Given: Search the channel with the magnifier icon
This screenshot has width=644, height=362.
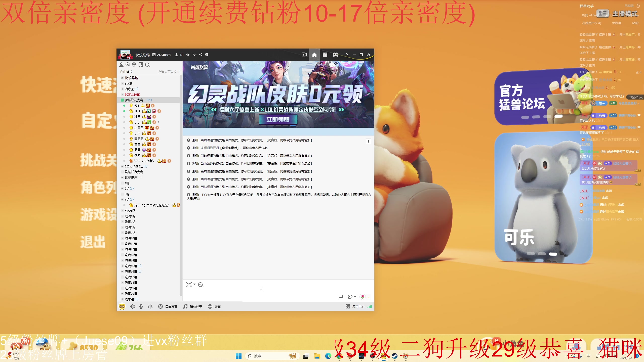Looking at the screenshot, I should 147,65.
